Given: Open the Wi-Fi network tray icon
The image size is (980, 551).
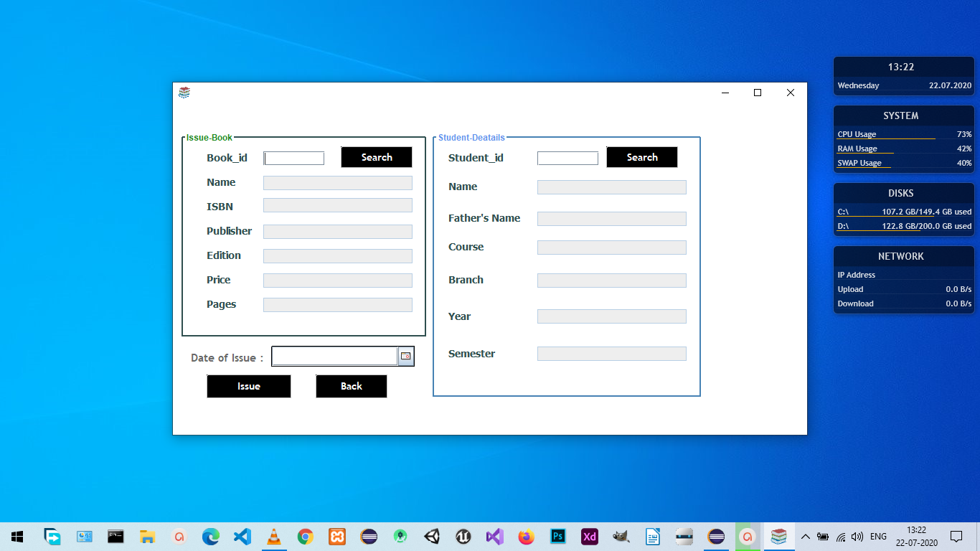Looking at the screenshot, I should click(841, 537).
